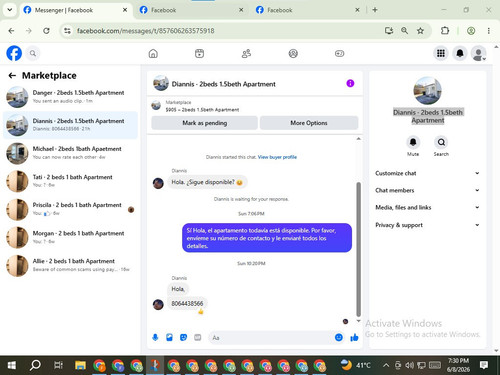Open a new browser tab
This screenshot has width=500, height=375.
click(x=375, y=10)
